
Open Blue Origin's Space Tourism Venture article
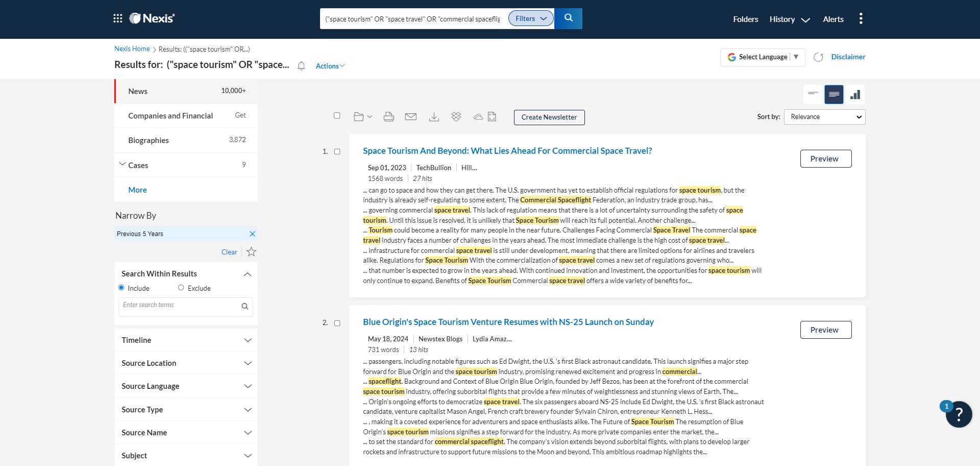point(508,322)
